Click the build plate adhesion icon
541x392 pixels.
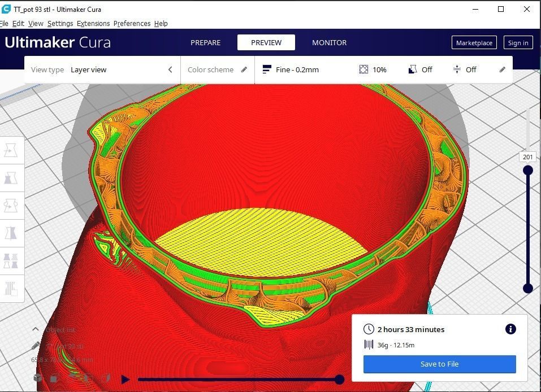[x=457, y=69]
